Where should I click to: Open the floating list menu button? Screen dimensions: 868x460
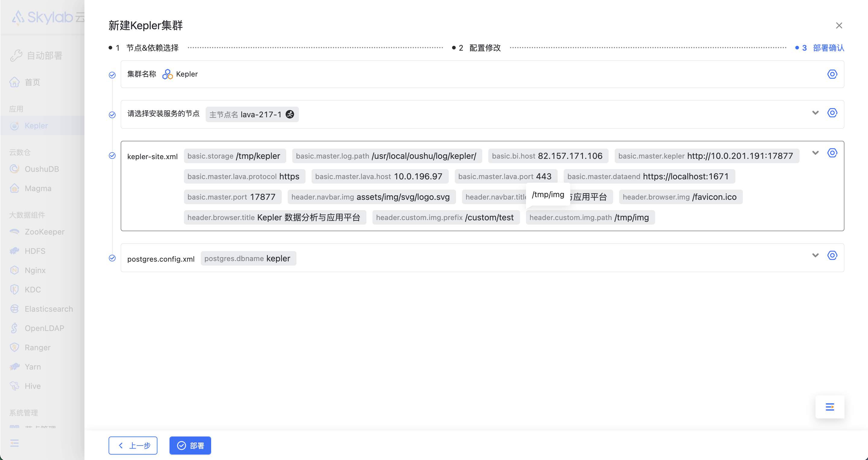830,407
